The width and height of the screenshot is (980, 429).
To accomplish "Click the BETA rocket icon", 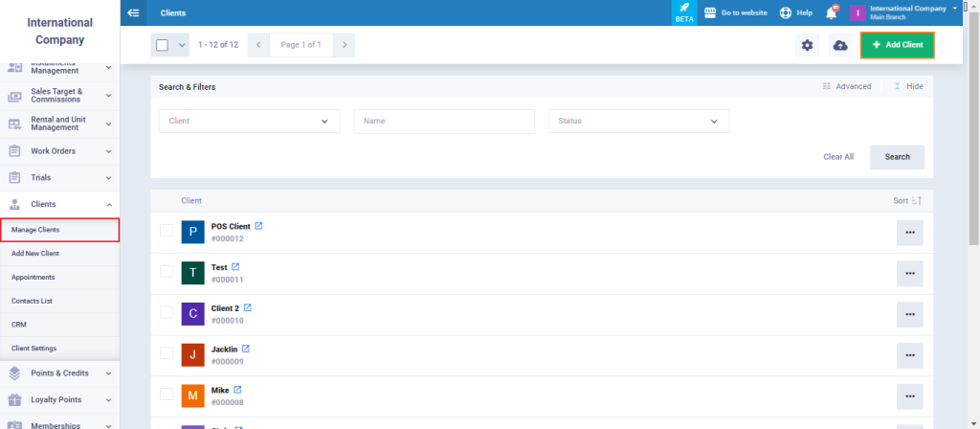I will pos(684,8).
